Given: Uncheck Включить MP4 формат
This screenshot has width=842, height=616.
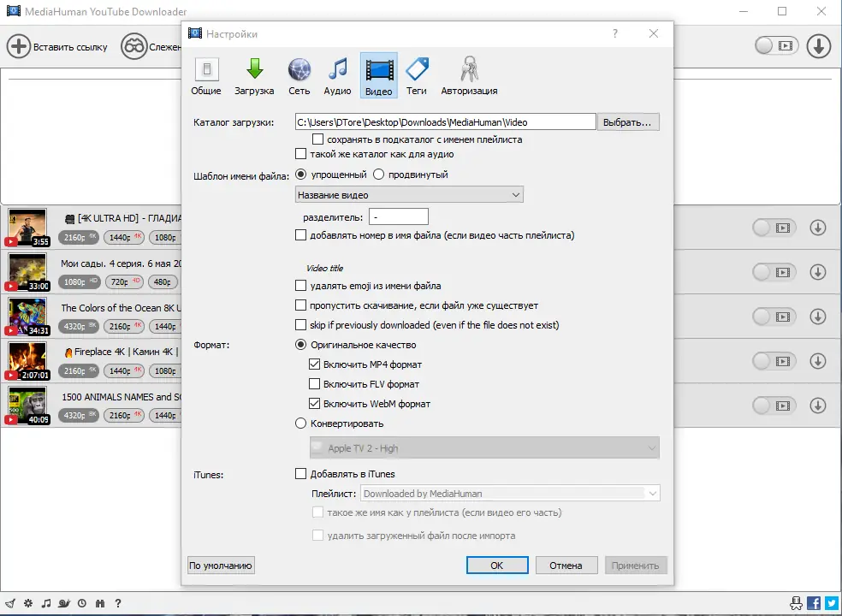Looking at the screenshot, I should coord(314,364).
